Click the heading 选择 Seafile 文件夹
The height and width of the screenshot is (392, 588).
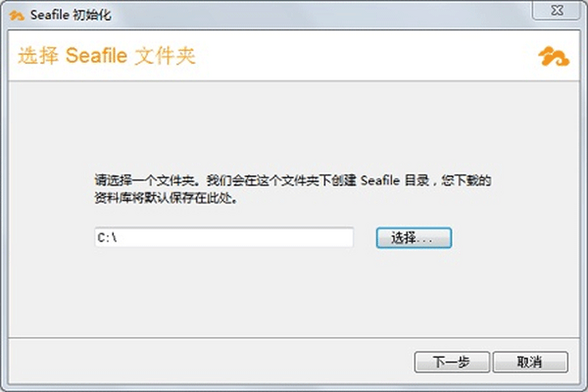(x=107, y=56)
